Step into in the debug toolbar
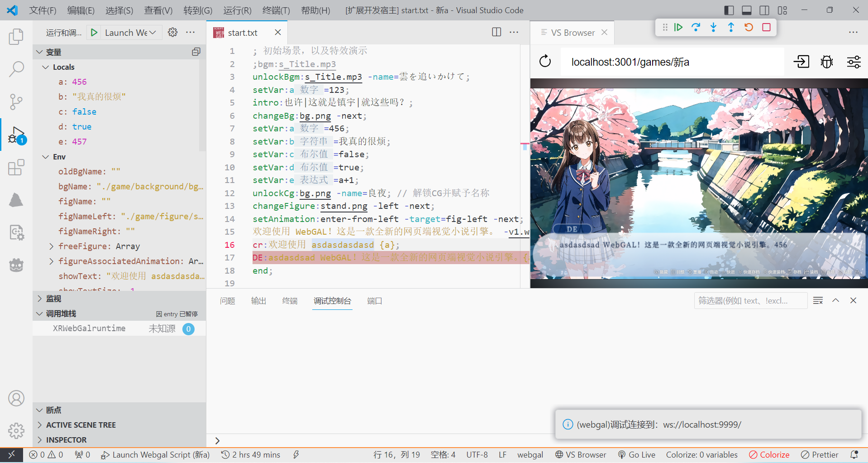Image resolution: width=868 pixels, height=463 pixels. pos(713,27)
